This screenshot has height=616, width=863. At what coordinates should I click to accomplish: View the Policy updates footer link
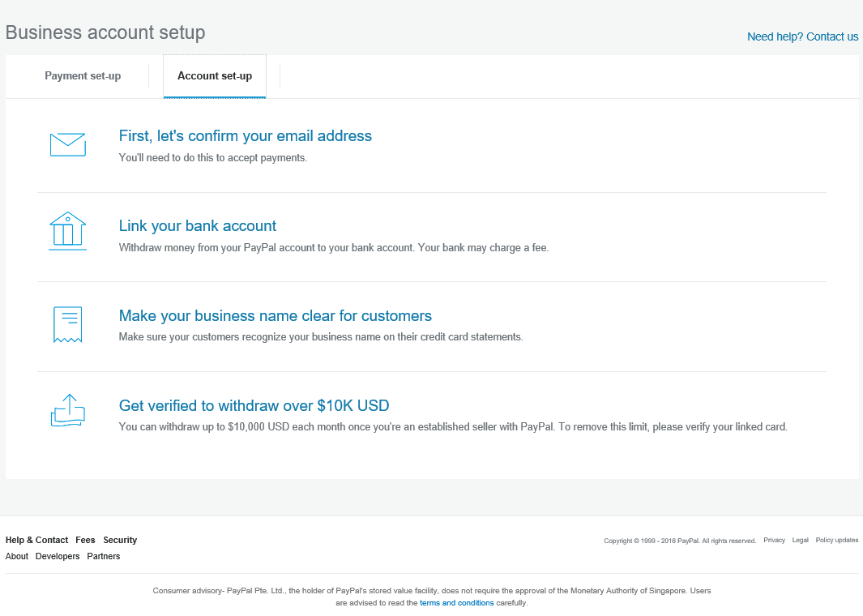(836, 540)
